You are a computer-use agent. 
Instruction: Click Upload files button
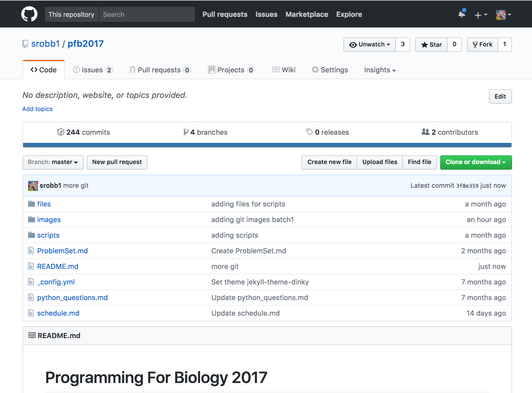click(x=380, y=163)
